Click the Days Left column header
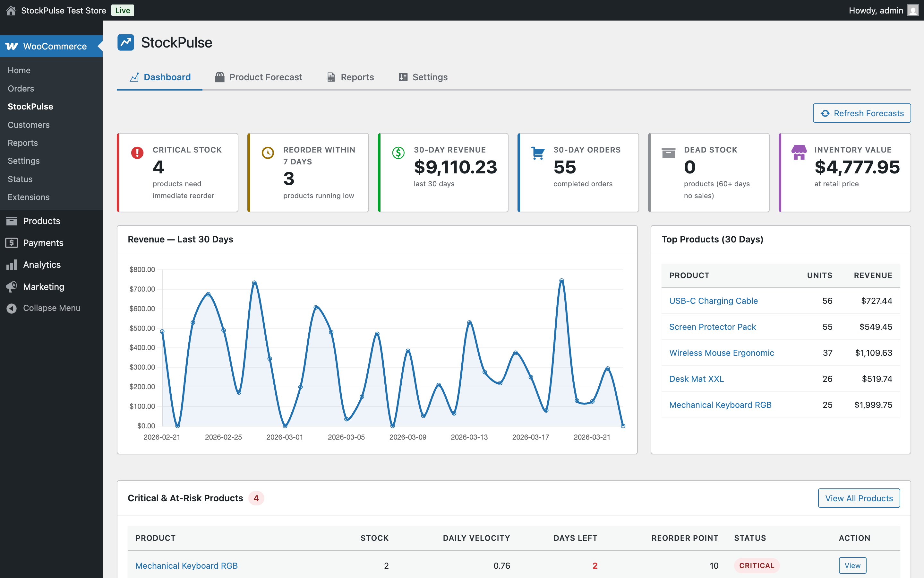 pos(575,538)
